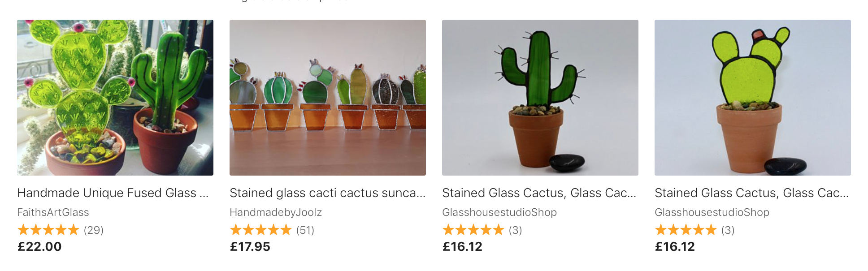Select the star rating with 29 reviews
The image size is (868, 271).
(48, 230)
